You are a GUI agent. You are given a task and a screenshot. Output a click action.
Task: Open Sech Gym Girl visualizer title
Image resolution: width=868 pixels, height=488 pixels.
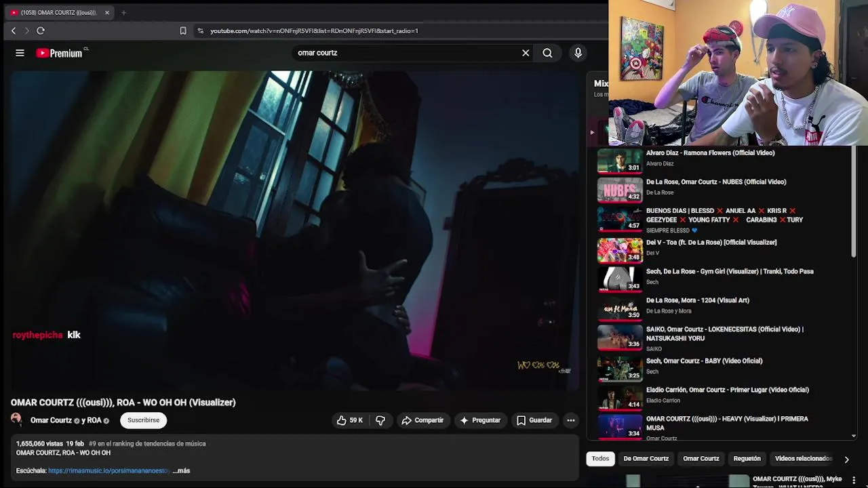(x=730, y=271)
